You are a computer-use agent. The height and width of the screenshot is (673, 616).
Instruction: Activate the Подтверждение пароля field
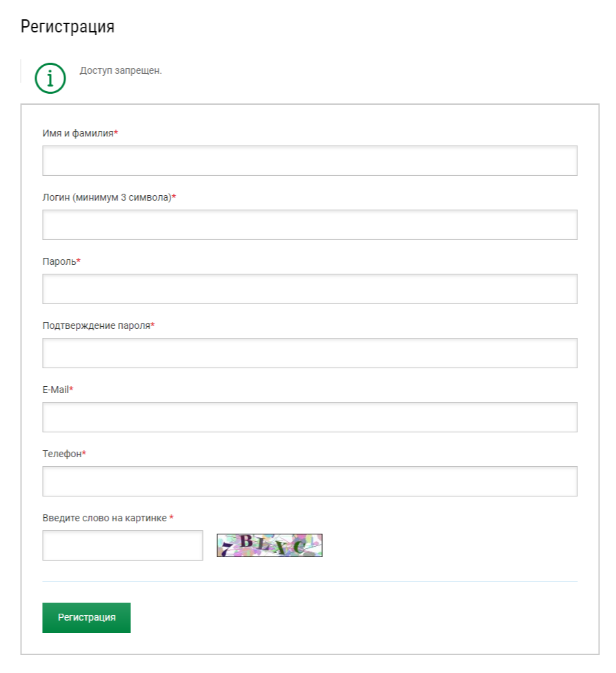310,353
